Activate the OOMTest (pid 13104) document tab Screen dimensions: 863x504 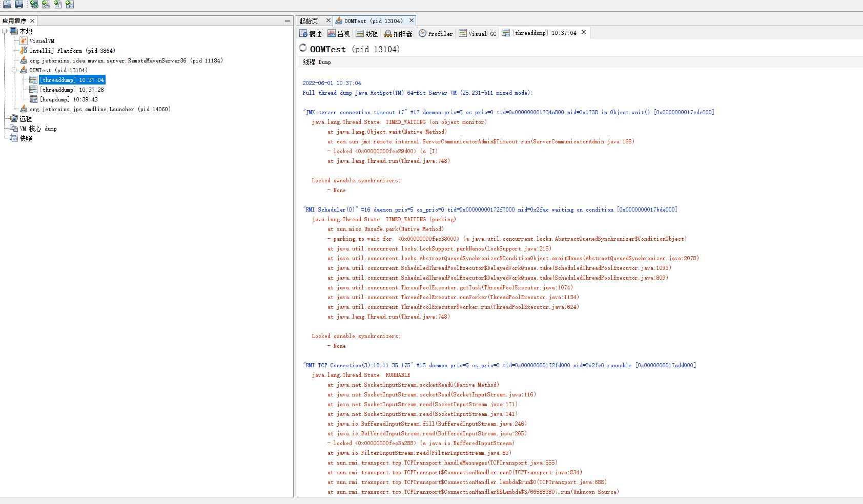click(x=374, y=21)
